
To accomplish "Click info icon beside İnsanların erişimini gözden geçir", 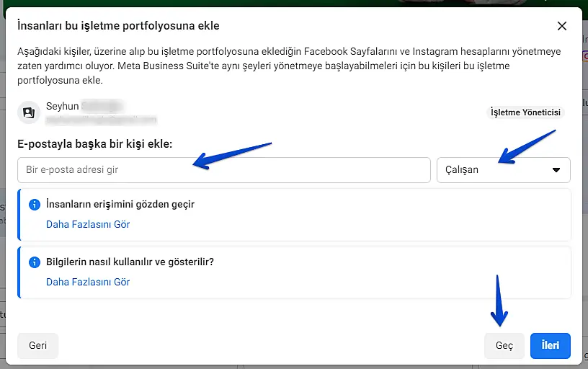I will coord(34,205).
